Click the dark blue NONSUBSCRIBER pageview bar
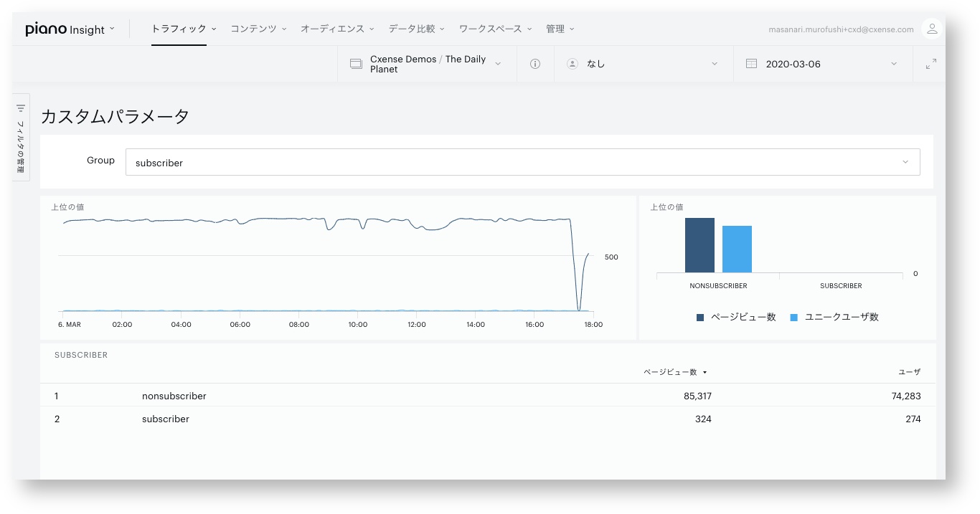The image size is (980, 514). [699, 245]
